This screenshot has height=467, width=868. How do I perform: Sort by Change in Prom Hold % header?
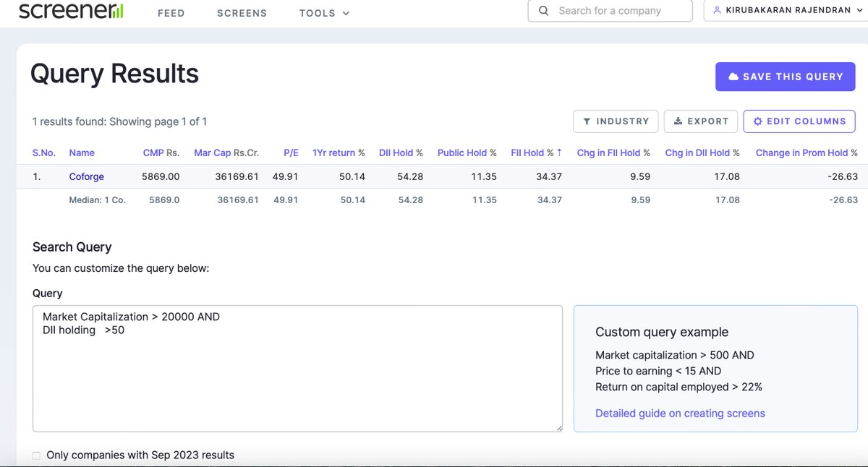tap(807, 153)
